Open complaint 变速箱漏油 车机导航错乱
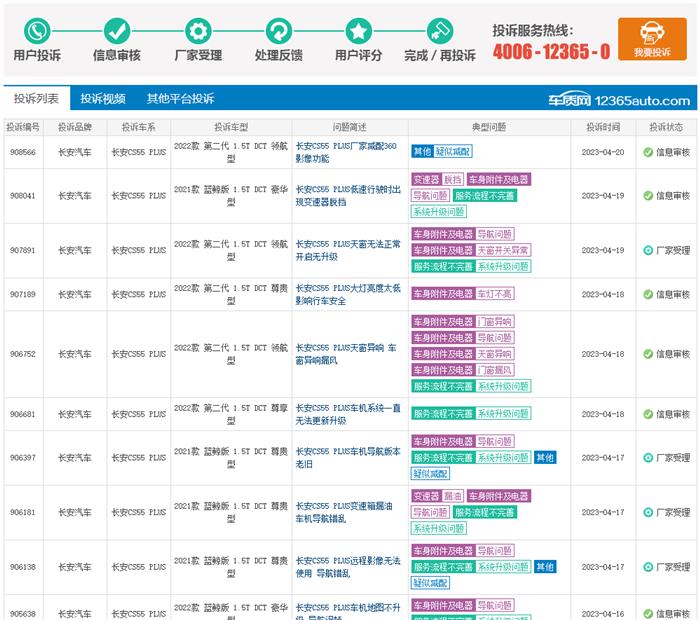Image resolution: width=700 pixels, height=620 pixels. click(x=344, y=512)
